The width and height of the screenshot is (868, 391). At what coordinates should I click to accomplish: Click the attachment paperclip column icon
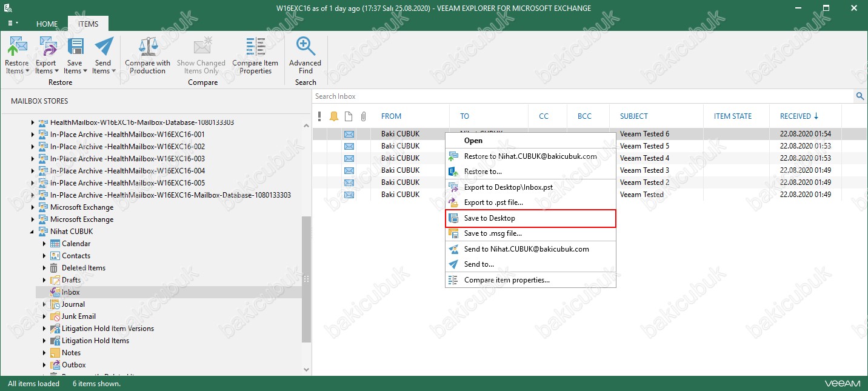tap(364, 116)
